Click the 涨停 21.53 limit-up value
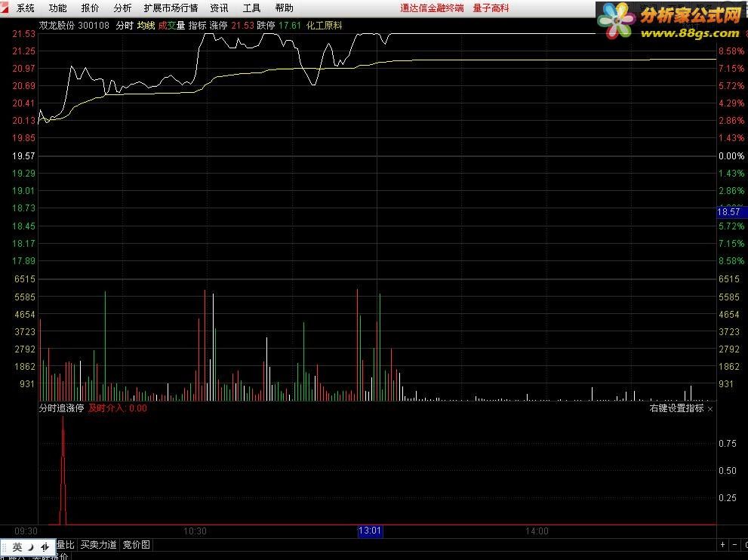Viewport: 748px width, 560px height. click(232, 26)
